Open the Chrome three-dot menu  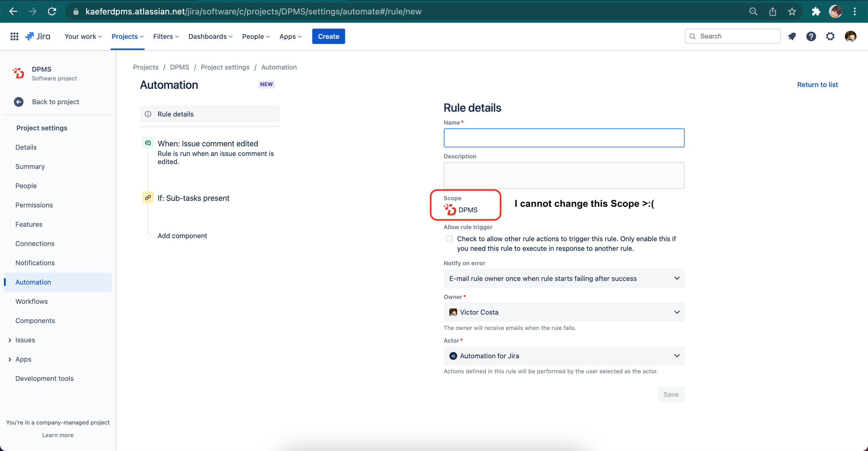click(854, 11)
